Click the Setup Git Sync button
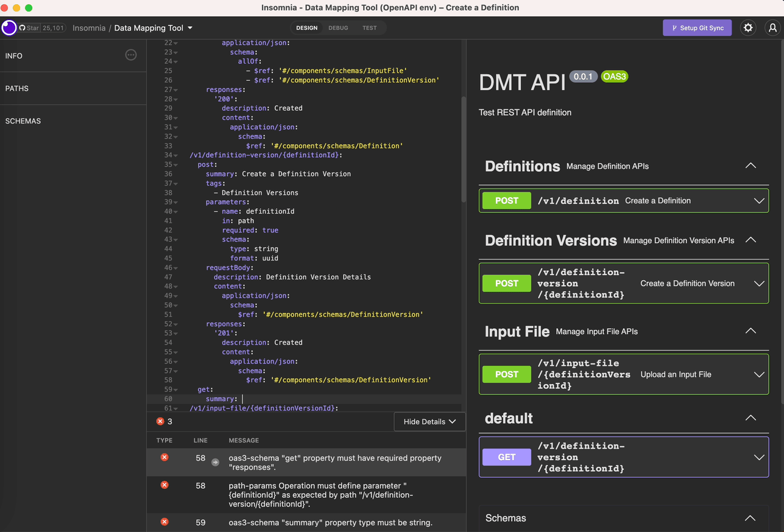784x532 pixels. 697,28
